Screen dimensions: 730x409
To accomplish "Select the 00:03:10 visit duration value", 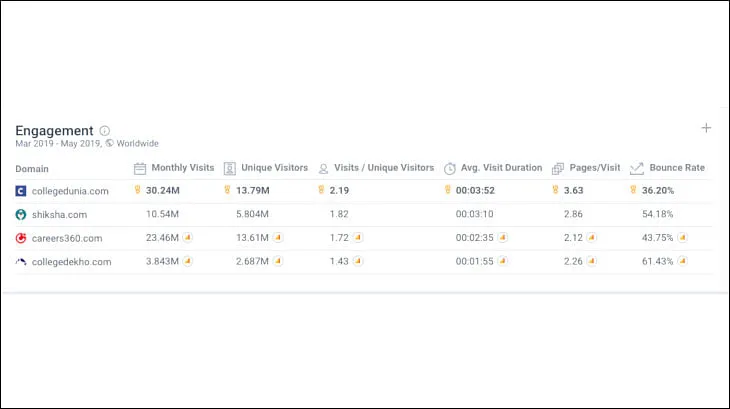I will [x=474, y=214].
